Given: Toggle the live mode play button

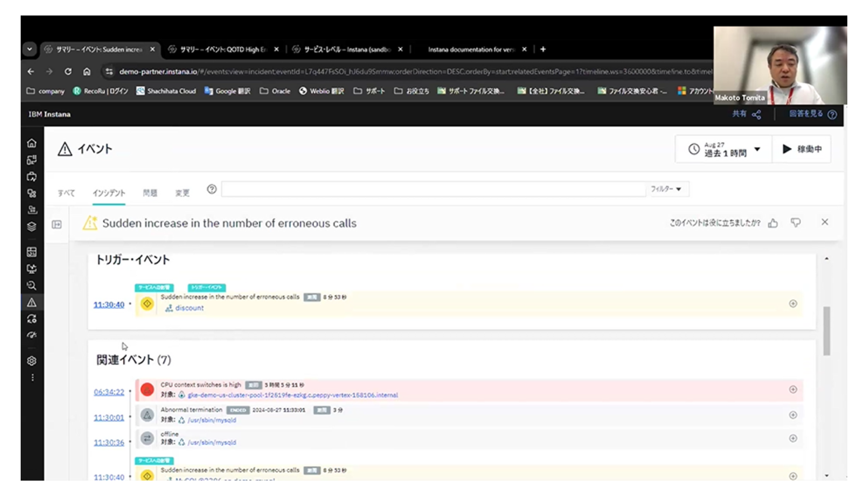Looking at the screenshot, I should [802, 149].
